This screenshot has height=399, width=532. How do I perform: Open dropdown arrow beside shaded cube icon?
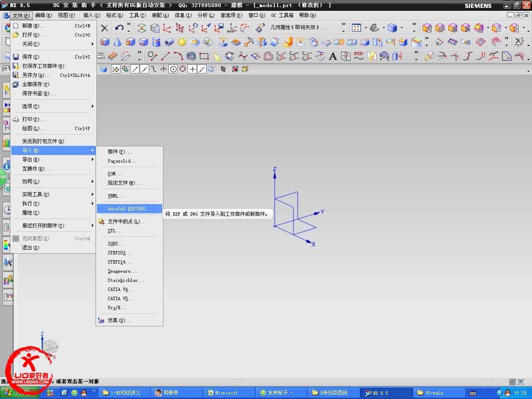(x=401, y=28)
